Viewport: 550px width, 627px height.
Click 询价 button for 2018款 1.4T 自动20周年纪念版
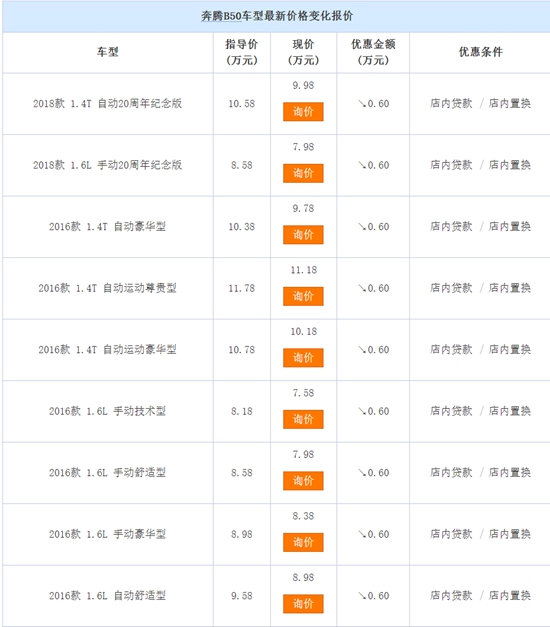[x=303, y=112]
